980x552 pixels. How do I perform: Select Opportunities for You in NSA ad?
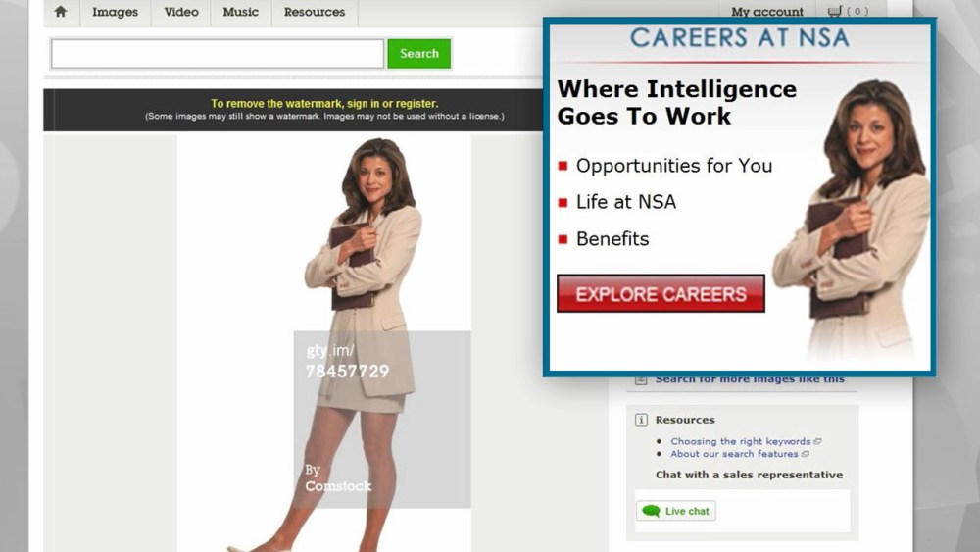pos(674,166)
